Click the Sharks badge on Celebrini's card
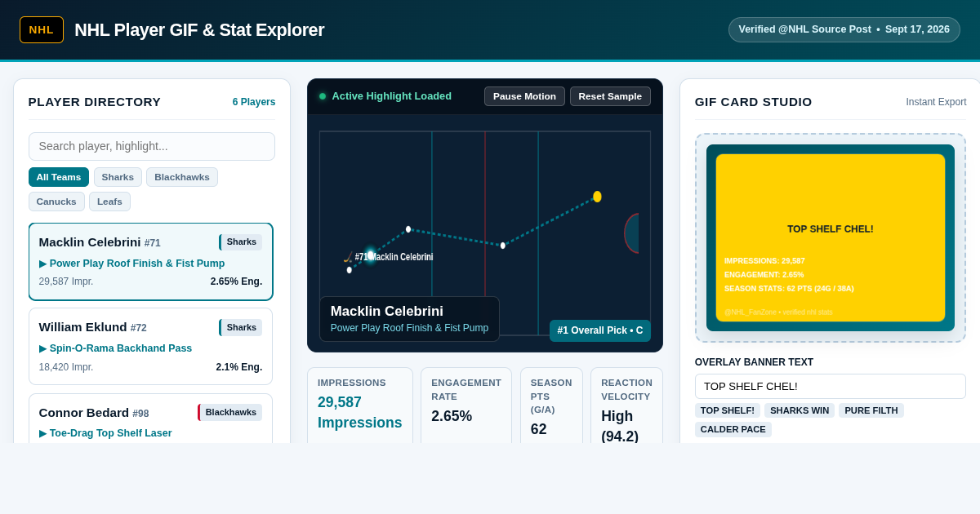980x514 pixels. [241, 242]
